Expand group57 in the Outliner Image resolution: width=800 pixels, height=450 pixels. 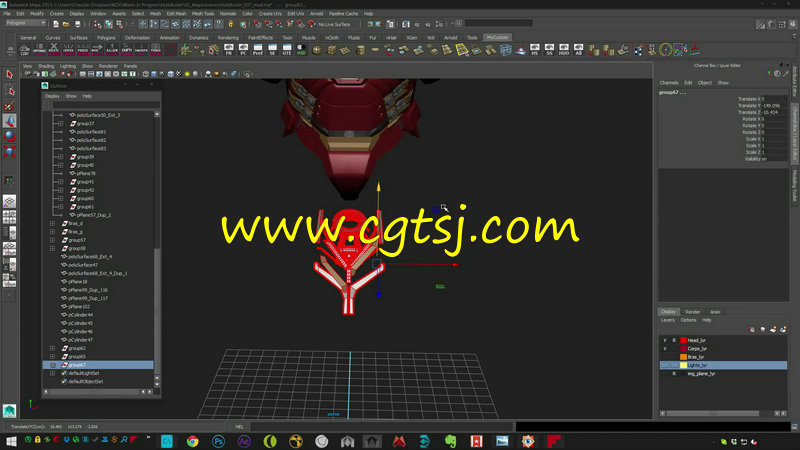click(x=53, y=240)
